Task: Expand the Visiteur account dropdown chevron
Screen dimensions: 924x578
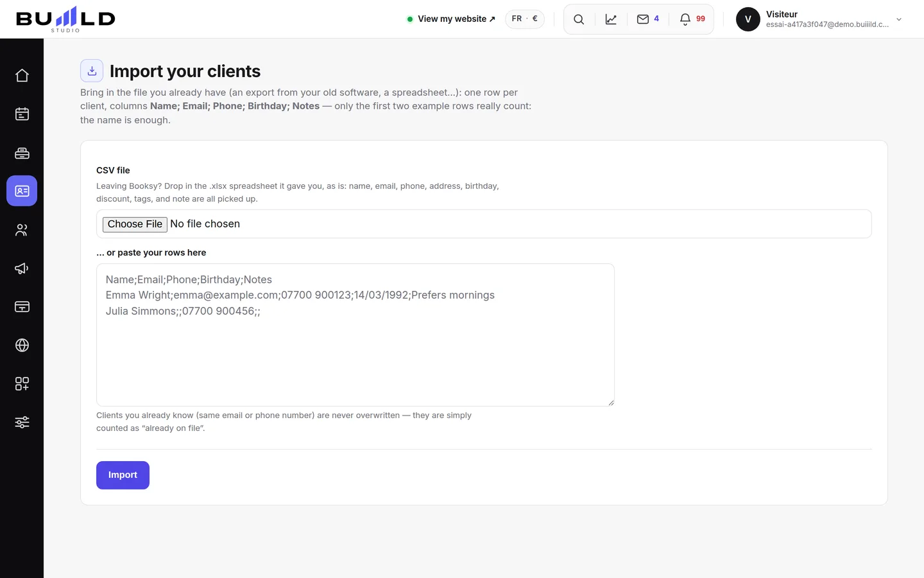Action: pyautogui.click(x=899, y=19)
